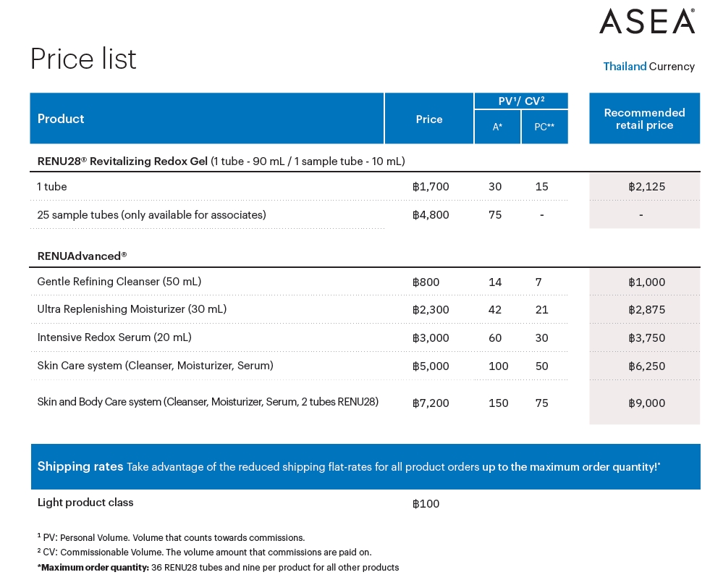The height and width of the screenshot is (588, 710).
Task: Click the ฿2,125 retail price
Action: tap(646, 187)
